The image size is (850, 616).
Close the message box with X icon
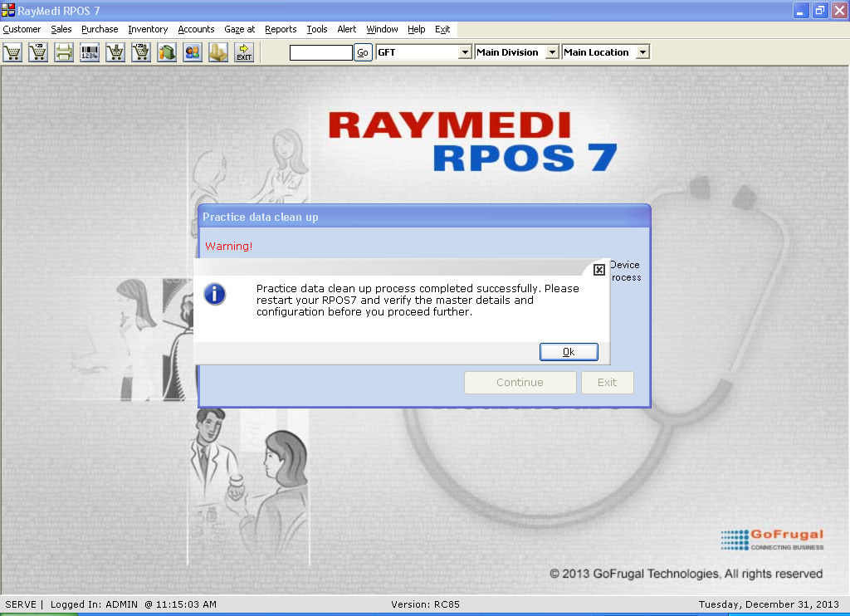[x=599, y=270]
